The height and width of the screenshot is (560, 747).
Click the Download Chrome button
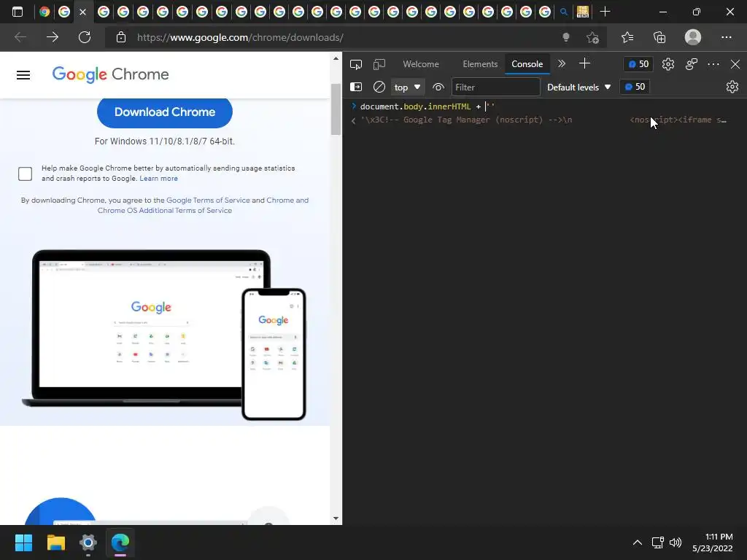(165, 112)
